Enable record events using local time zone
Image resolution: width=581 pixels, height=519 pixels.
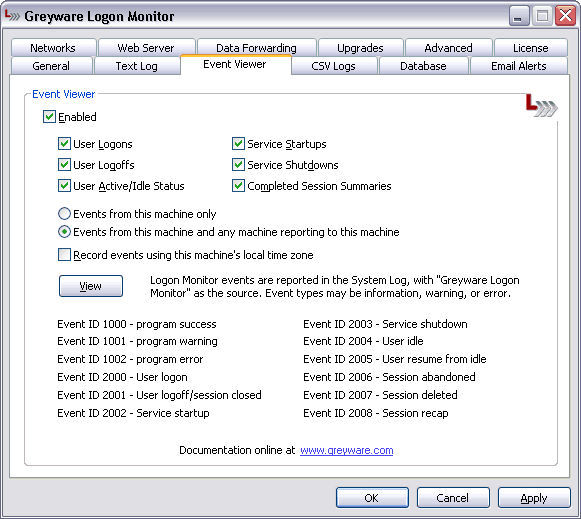coord(64,255)
